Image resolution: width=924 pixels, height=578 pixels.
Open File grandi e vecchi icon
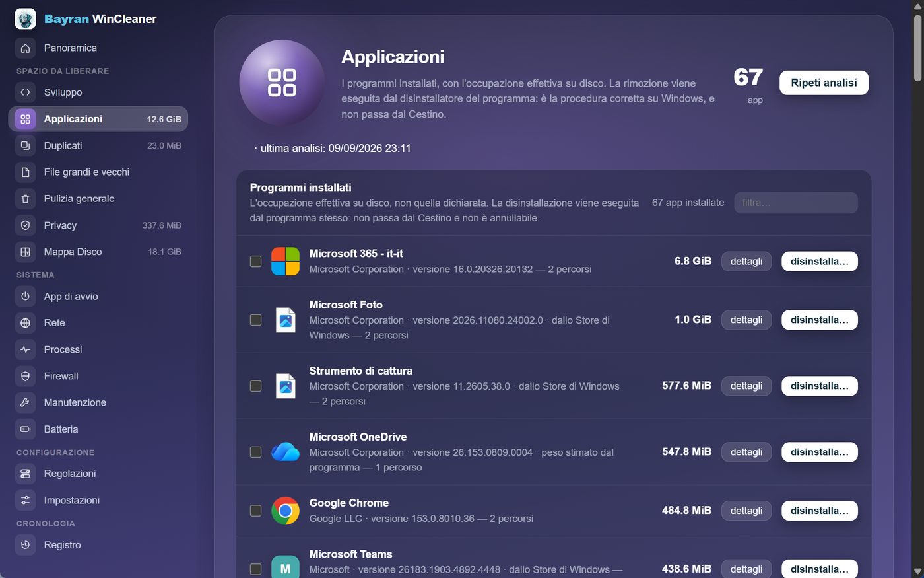click(x=25, y=172)
